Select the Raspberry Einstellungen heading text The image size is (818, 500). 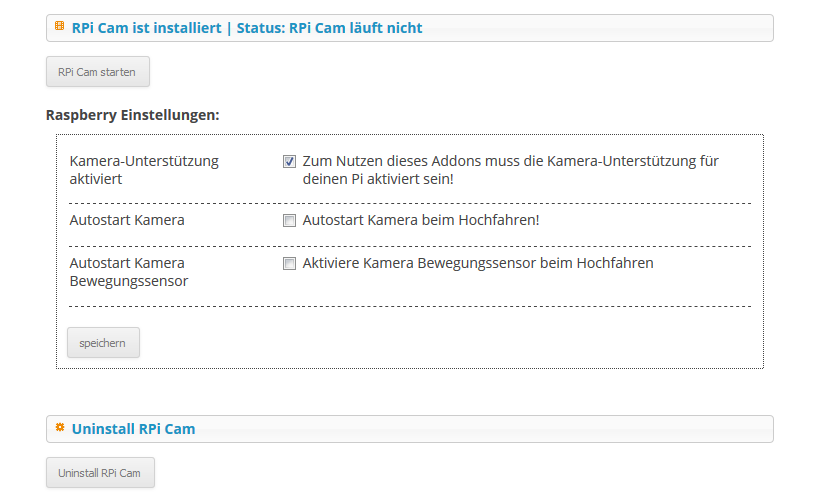tap(133, 115)
